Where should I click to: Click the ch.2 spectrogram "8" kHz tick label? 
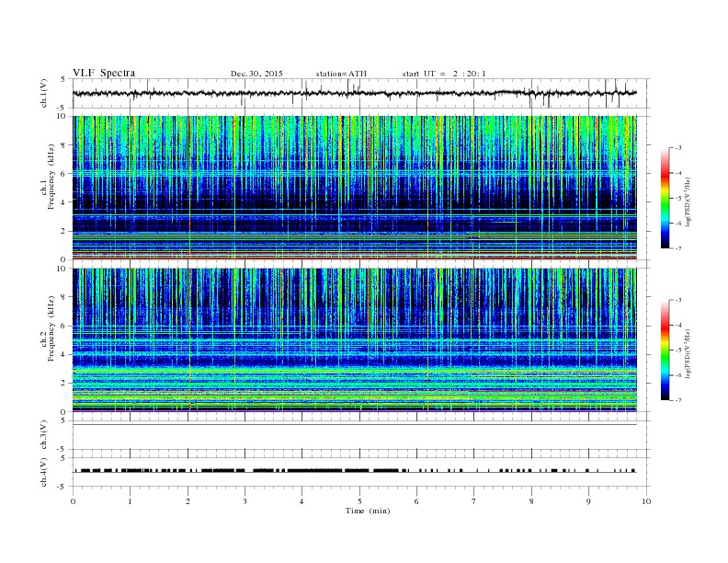click(64, 297)
